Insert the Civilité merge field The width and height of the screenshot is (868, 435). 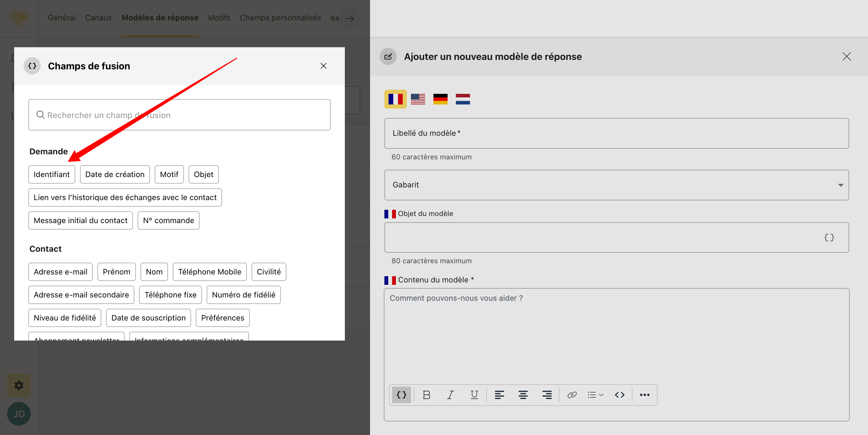(x=269, y=272)
